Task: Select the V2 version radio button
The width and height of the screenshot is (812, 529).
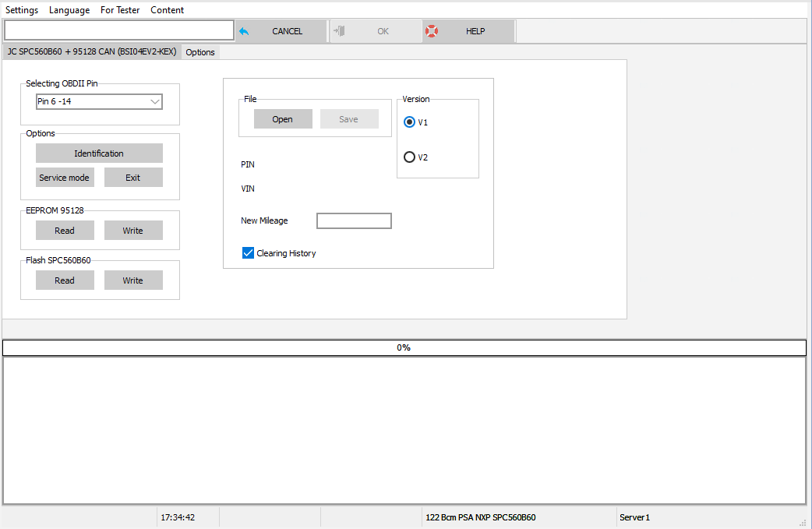Action: pyautogui.click(x=409, y=157)
